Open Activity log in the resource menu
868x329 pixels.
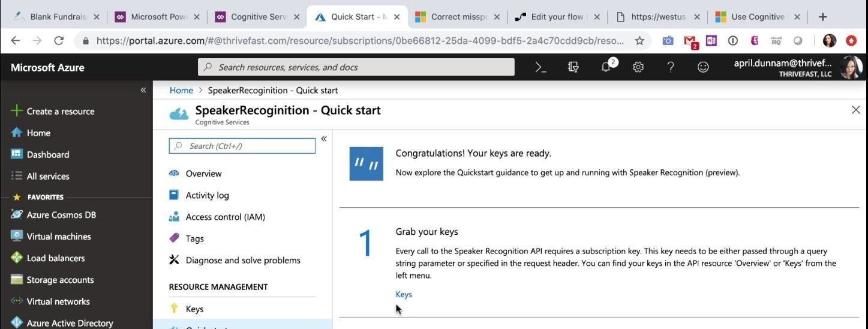tap(199, 195)
